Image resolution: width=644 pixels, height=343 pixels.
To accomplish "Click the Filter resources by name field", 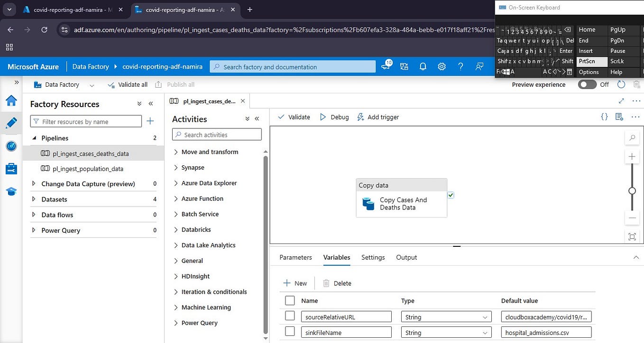I will (85, 121).
